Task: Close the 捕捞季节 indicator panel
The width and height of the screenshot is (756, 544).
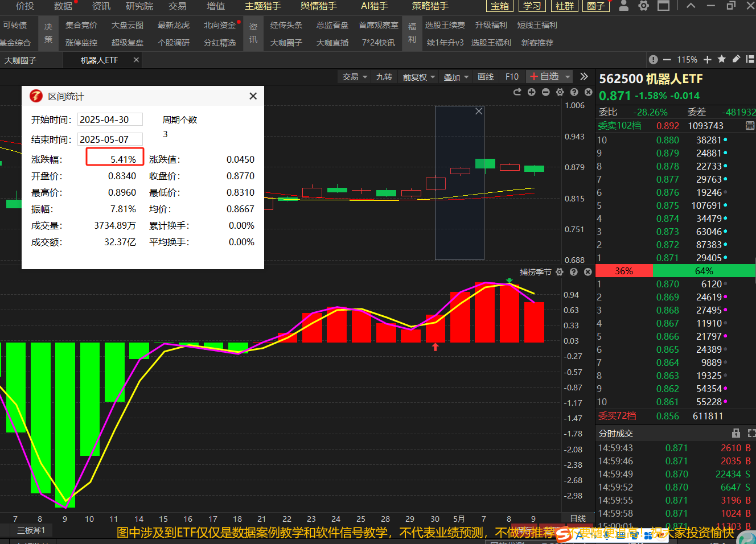Action: pyautogui.click(x=588, y=272)
